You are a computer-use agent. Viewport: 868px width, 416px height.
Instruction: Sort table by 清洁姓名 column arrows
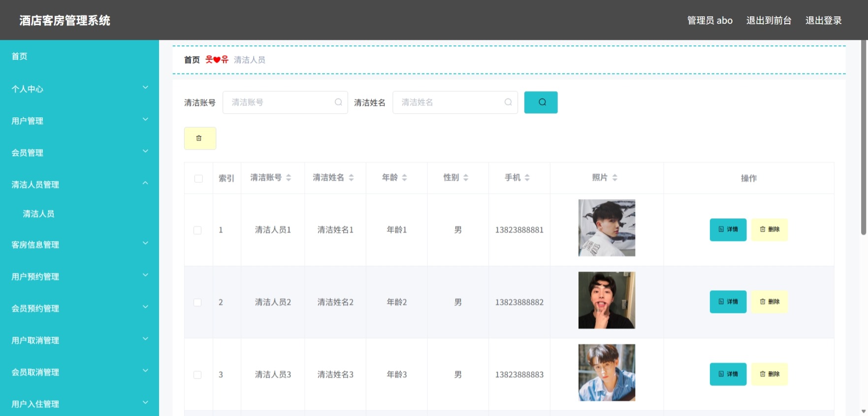click(x=351, y=177)
